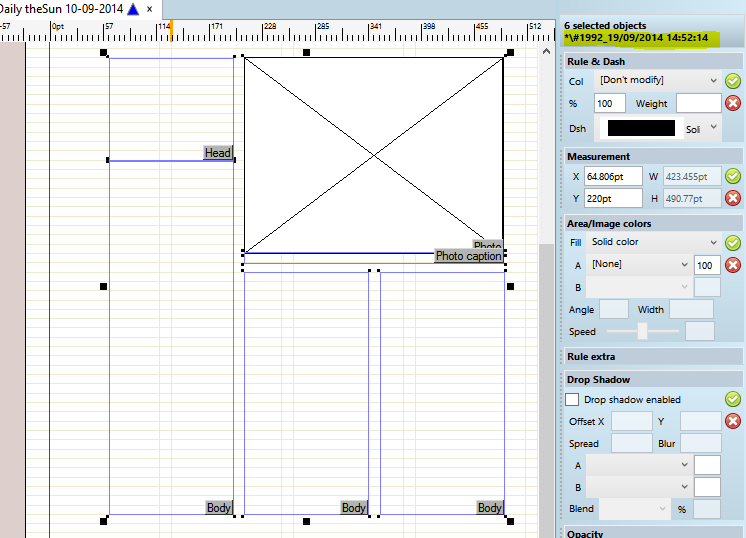Cancel Measurement changes with red X
The height and width of the screenshot is (538, 746).
click(733, 198)
